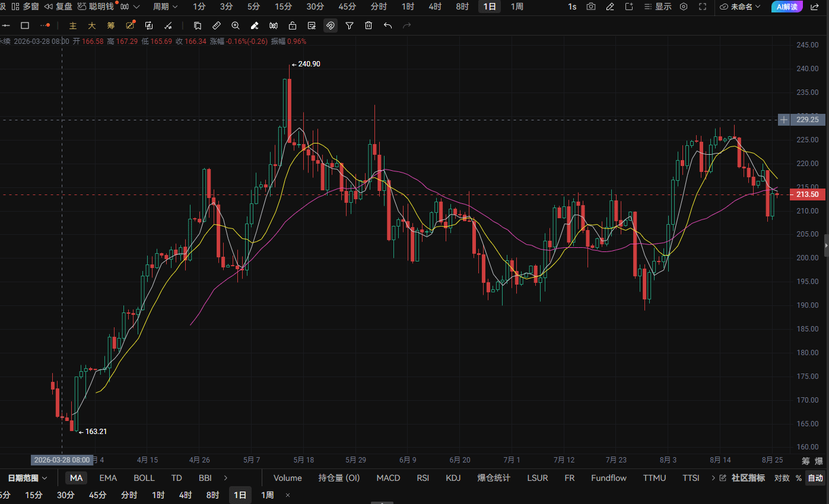
Task: Select the highlighter brush tool
Action: 255,25
